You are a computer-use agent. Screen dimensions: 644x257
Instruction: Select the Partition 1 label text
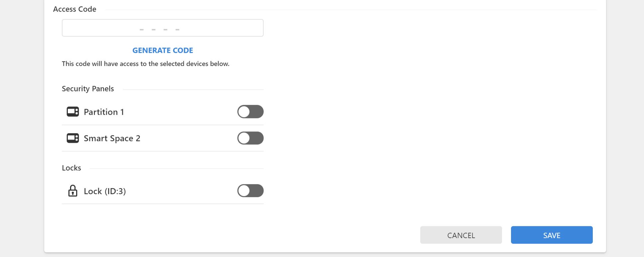104,112
